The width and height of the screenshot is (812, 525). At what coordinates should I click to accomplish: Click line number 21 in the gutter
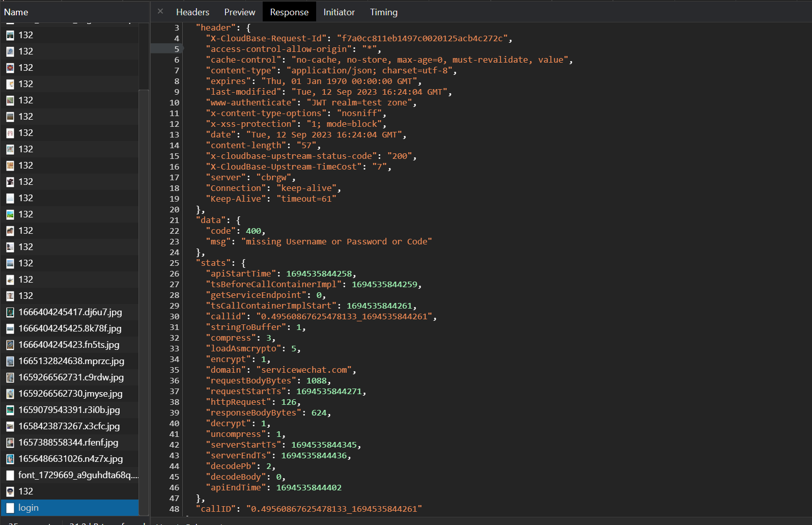coord(174,220)
